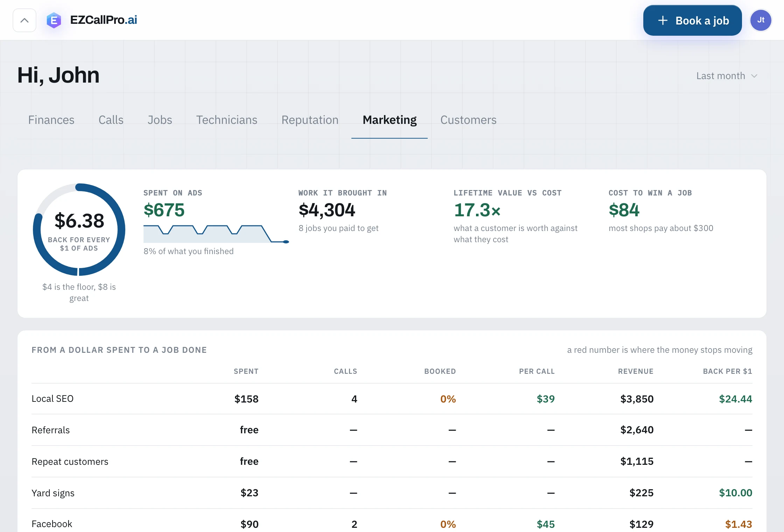Go to the Reputation tab
Viewport: 784px width, 532px height.
310,120
